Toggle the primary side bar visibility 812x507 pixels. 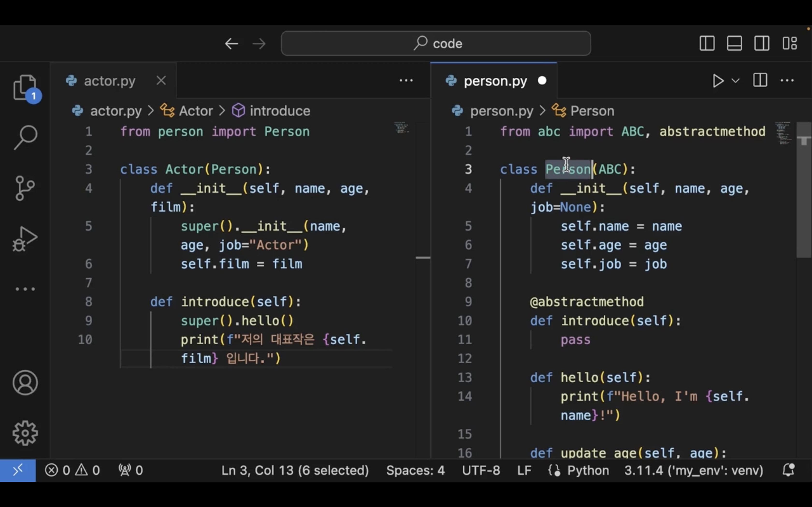click(x=707, y=44)
